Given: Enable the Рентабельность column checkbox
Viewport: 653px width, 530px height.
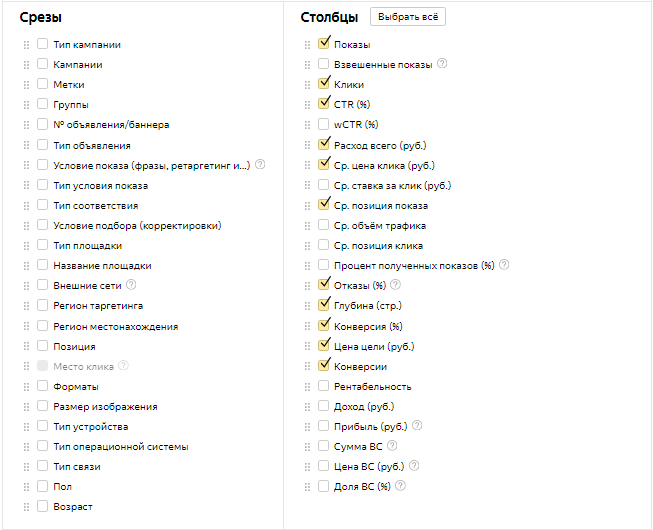Looking at the screenshot, I should 324,386.
